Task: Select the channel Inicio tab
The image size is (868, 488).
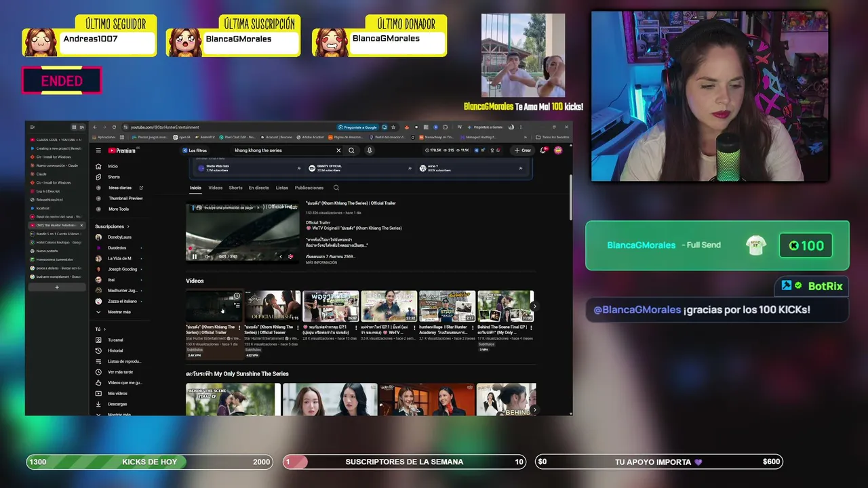Action: pyautogui.click(x=195, y=188)
